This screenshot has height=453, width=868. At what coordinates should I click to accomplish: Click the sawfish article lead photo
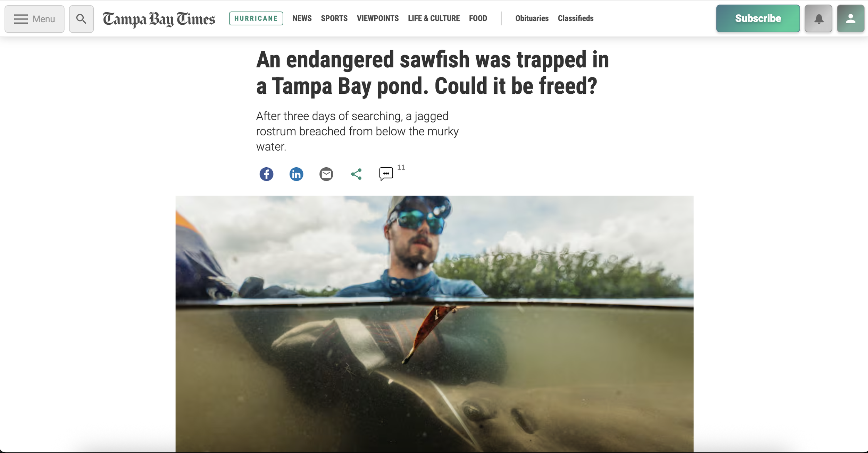(x=434, y=324)
